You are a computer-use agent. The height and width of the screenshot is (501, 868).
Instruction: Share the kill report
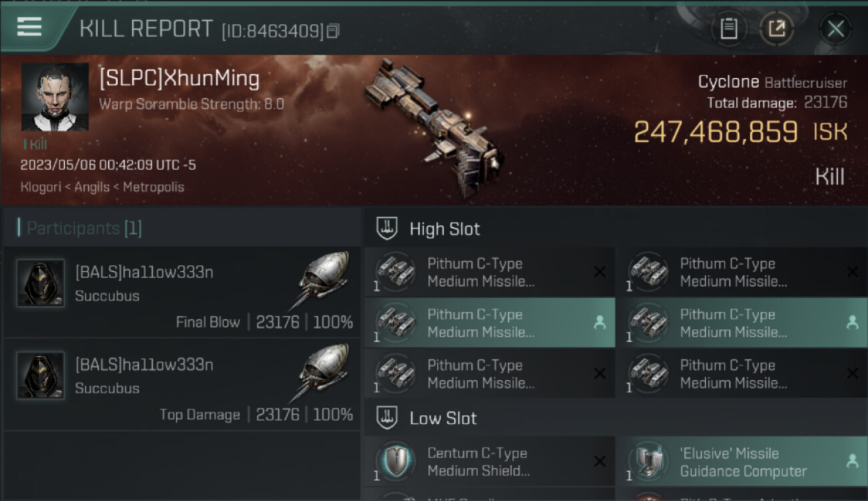click(x=777, y=29)
